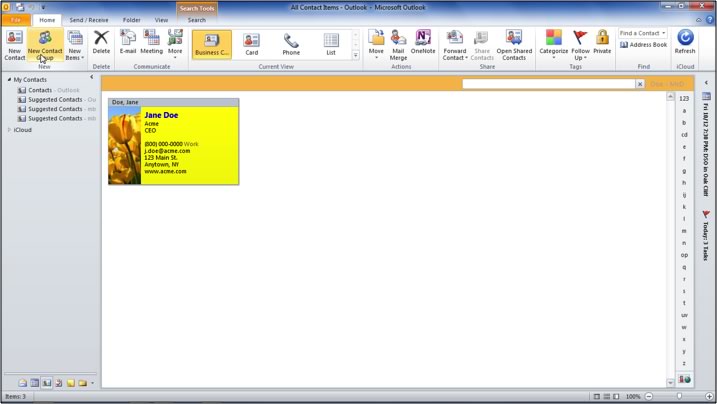Screen dimensions: 717x404
Task: Expand the To-Do Bar
Action: click(706, 83)
